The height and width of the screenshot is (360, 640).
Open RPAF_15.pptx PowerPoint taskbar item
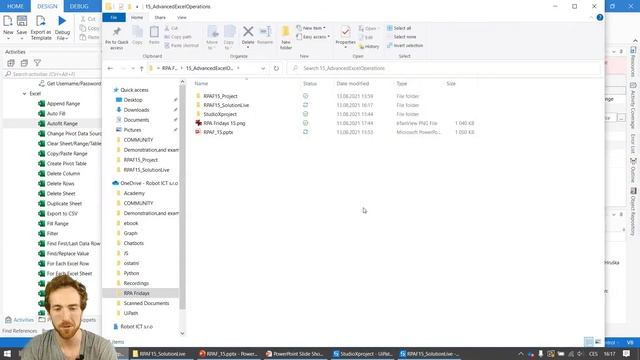(229, 354)
